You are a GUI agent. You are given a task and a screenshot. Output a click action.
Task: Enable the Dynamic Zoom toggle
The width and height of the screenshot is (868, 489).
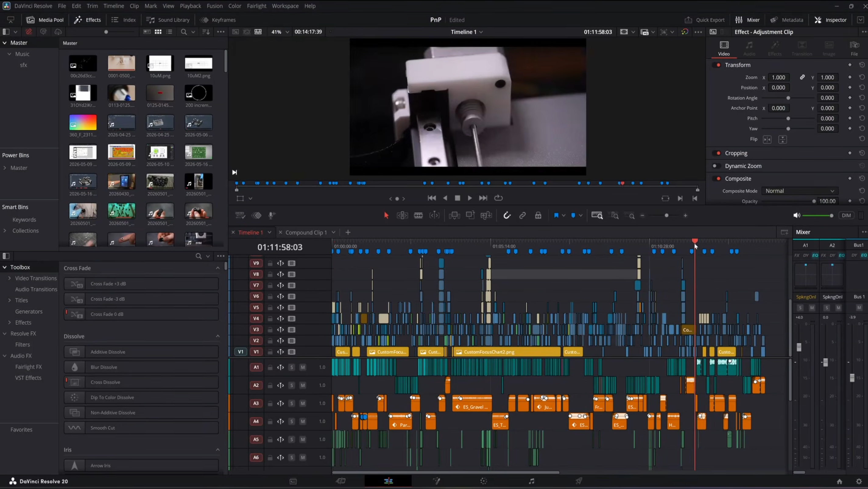716,166
